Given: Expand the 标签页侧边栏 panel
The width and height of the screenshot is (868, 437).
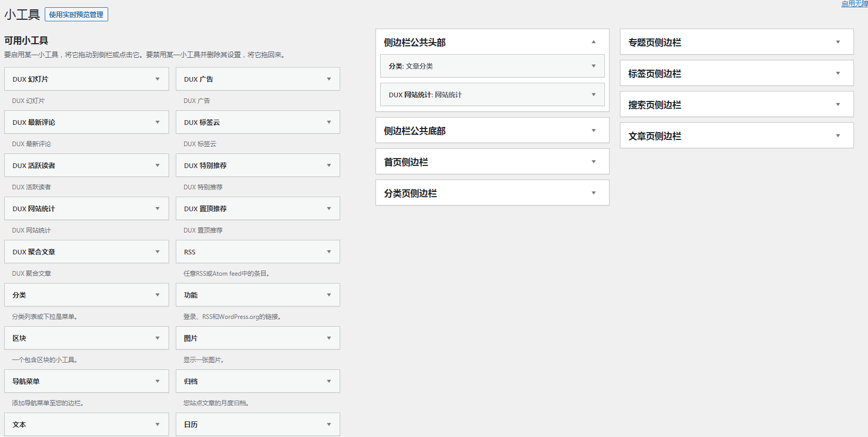Looking at the screenshot, I should [838, 73].
